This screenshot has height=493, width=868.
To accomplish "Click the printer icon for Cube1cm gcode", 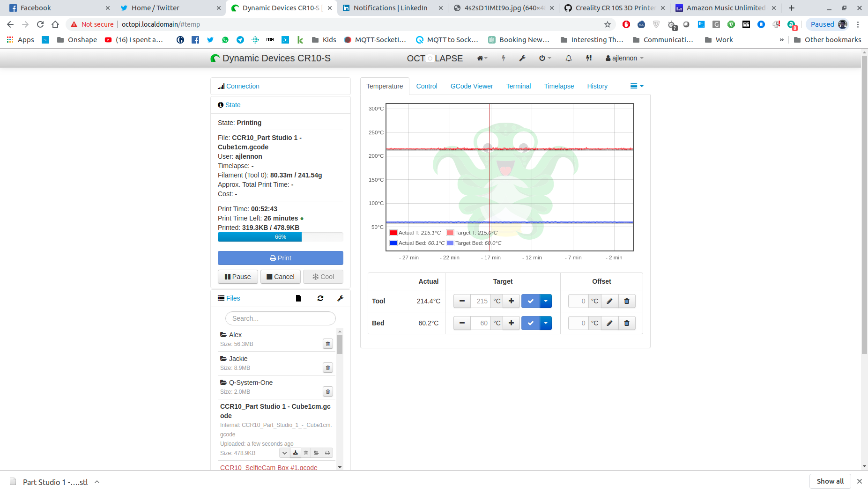I will point(327,453).
